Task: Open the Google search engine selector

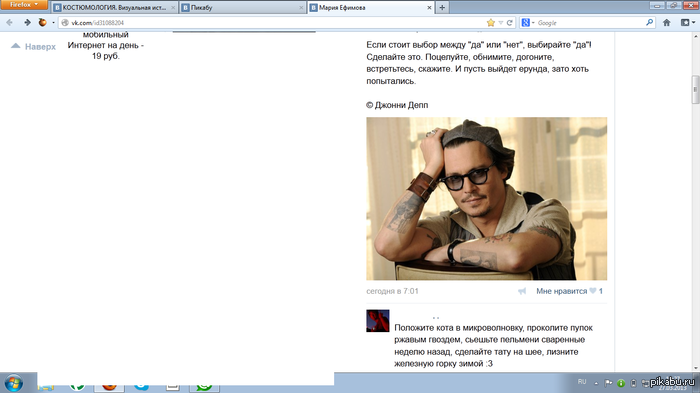Action: click(x=528, y=23)
